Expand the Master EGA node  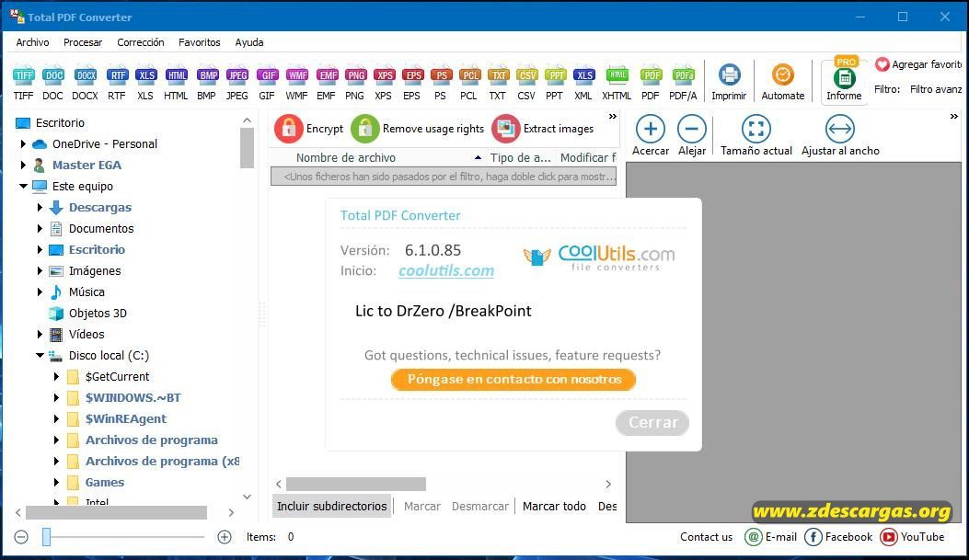click(24, 165)
